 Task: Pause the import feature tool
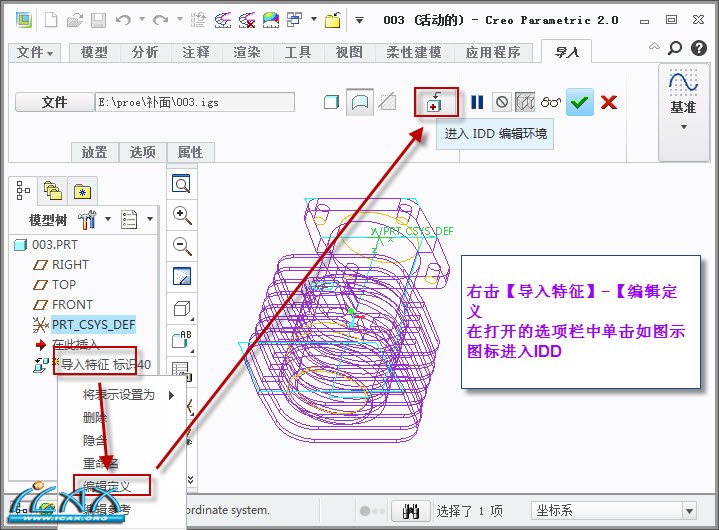477,102
